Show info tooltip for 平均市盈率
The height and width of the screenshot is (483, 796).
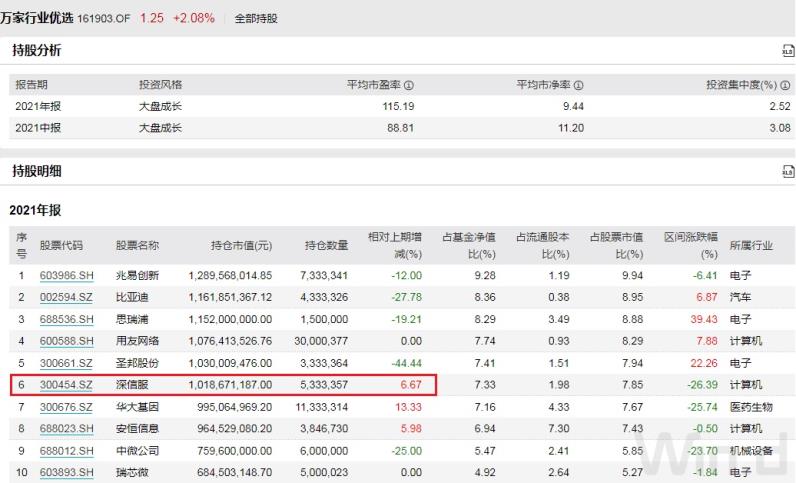pos(409,85)
